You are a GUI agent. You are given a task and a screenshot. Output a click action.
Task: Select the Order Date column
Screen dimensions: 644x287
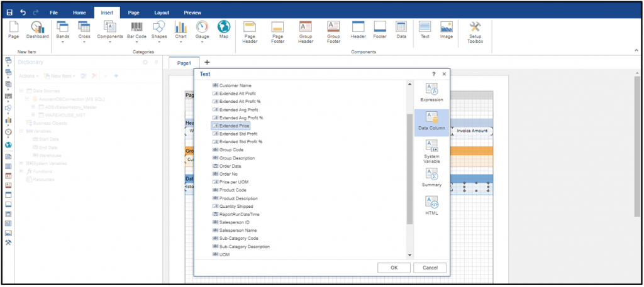coord(226,166)
